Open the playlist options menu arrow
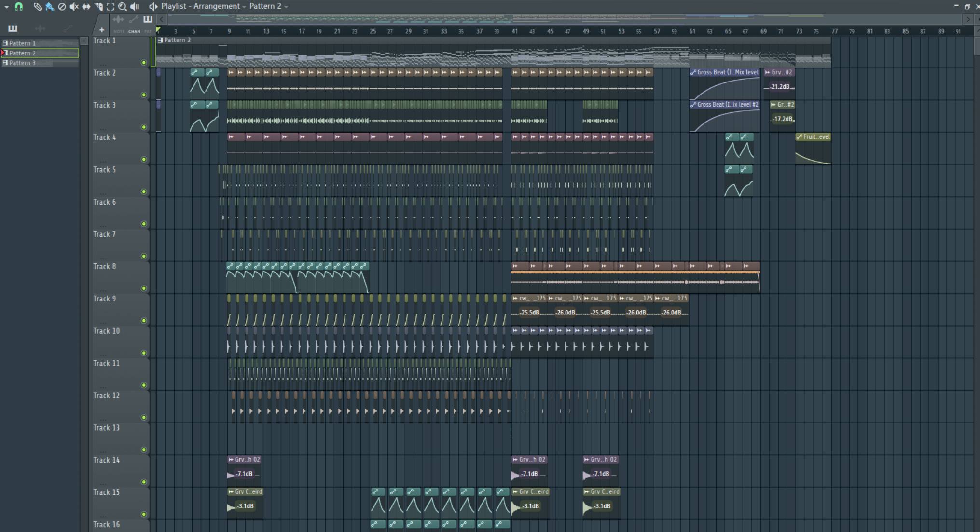 6,6
